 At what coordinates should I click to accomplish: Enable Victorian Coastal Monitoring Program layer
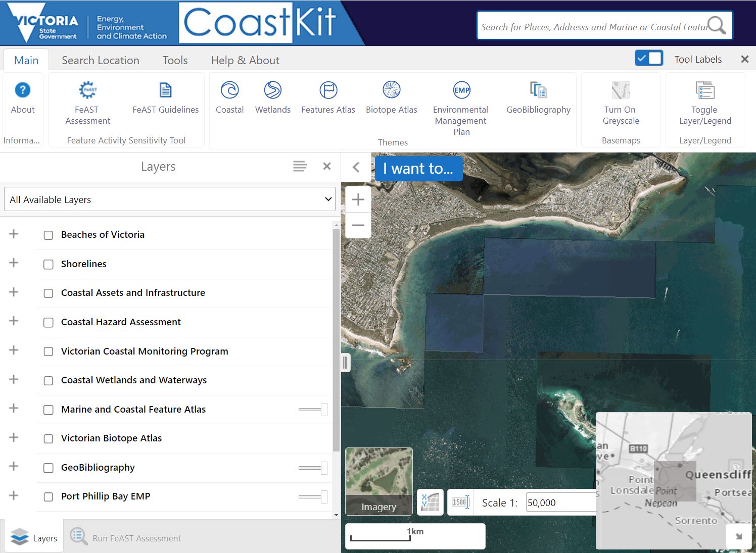coord(49,352)
